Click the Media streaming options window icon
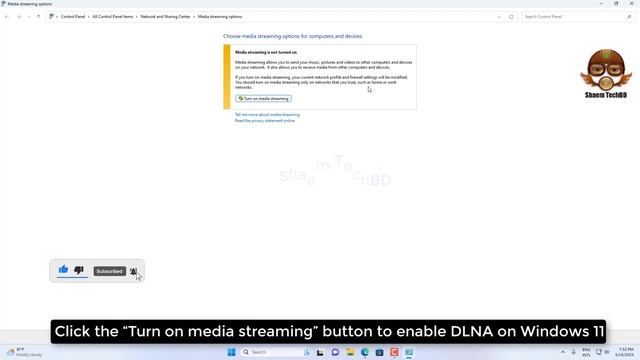640x360 pixels. click(x=4, y=4)
